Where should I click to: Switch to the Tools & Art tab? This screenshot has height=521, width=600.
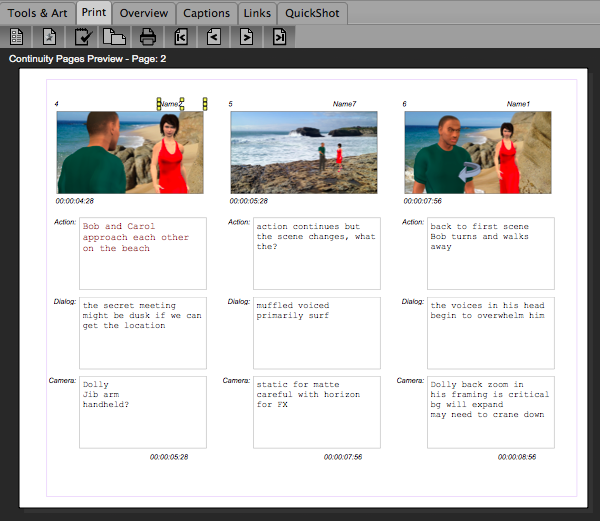coord(38,13)
